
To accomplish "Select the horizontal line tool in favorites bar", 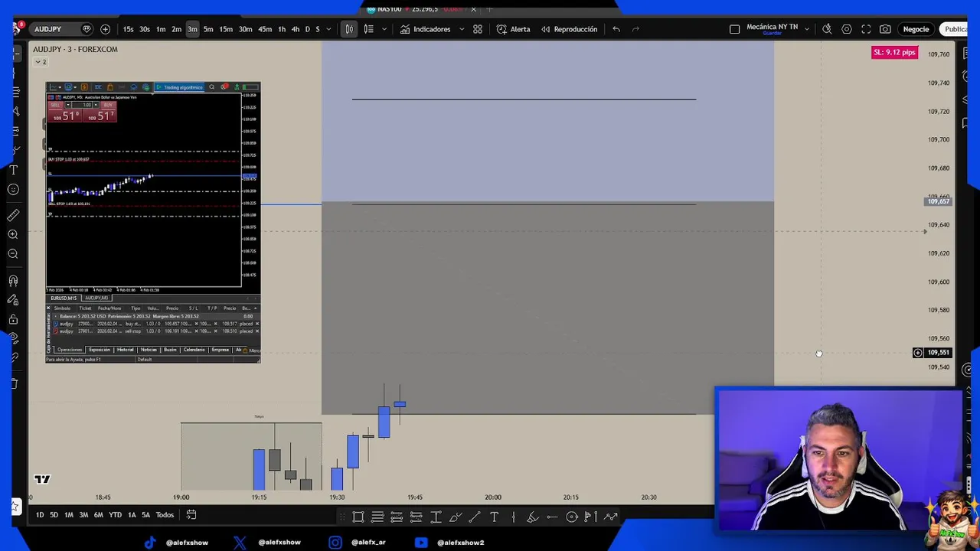I will [x=552, y=517].
